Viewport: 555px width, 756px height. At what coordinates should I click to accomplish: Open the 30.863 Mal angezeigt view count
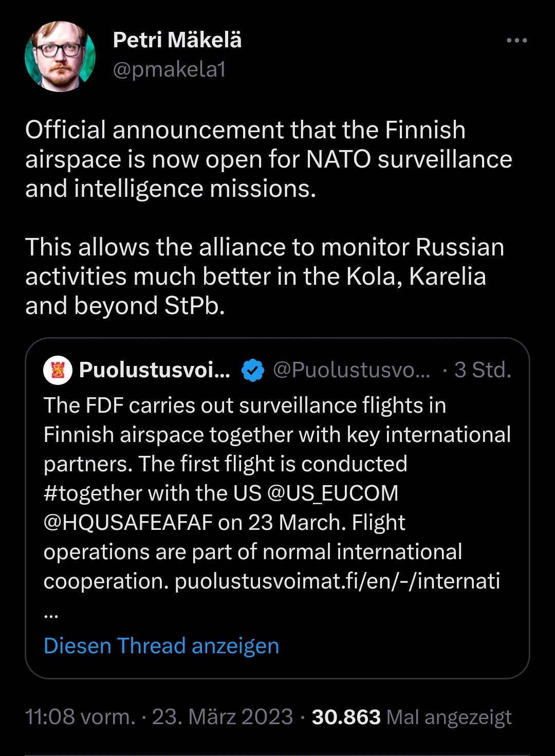[x=412, y=717]
